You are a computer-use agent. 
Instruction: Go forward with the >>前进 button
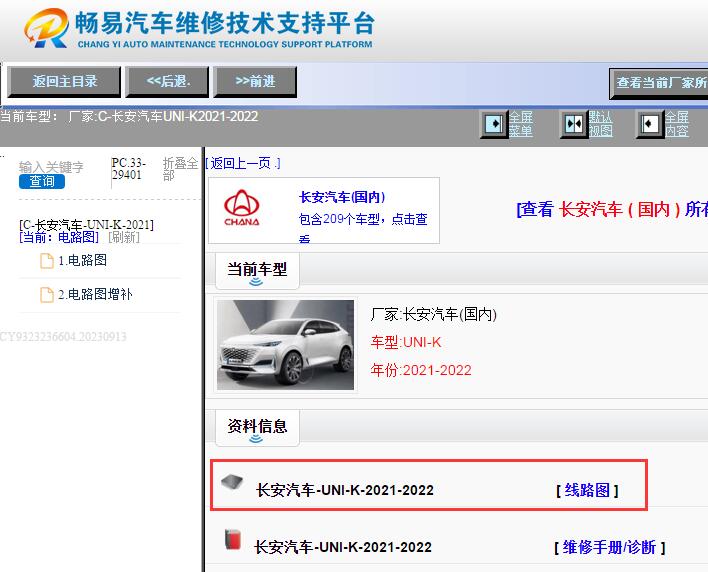click(x=255, y=82)
